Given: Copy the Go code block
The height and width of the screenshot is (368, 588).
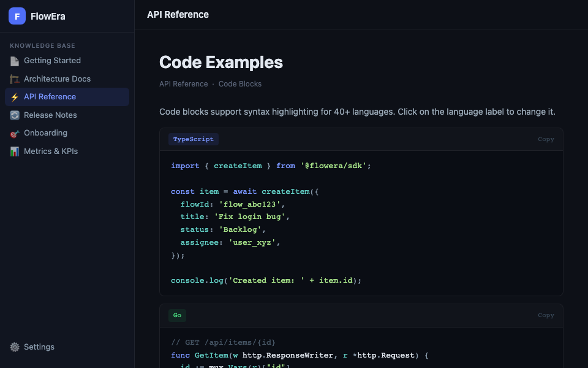Looking at the screenshot, I should 546,315.
